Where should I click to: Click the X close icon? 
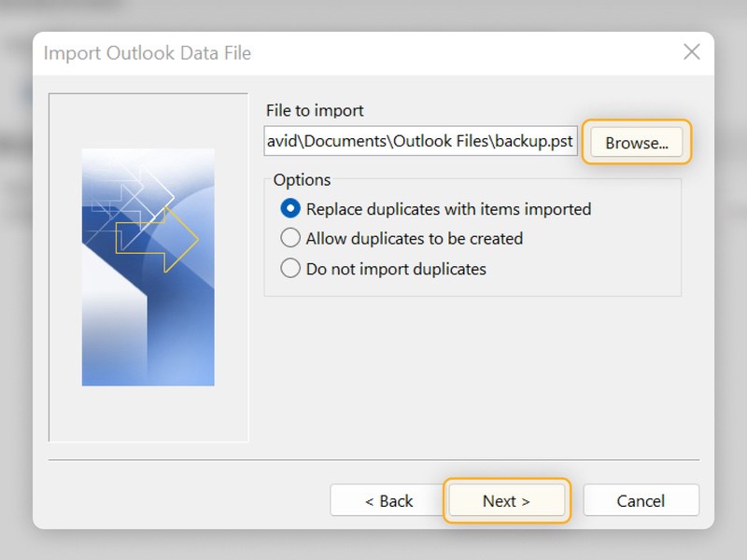pyautogui.click(x=692, y=52)
